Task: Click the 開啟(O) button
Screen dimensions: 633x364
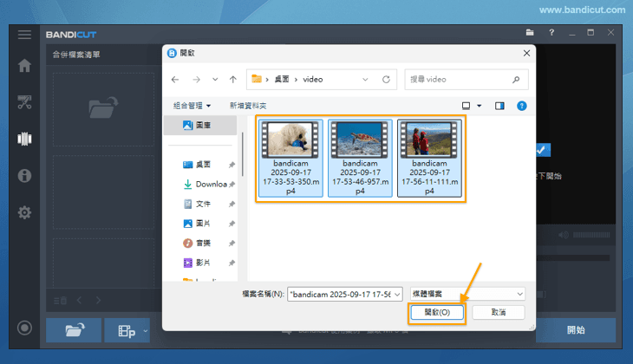Action: coord(437,312)
